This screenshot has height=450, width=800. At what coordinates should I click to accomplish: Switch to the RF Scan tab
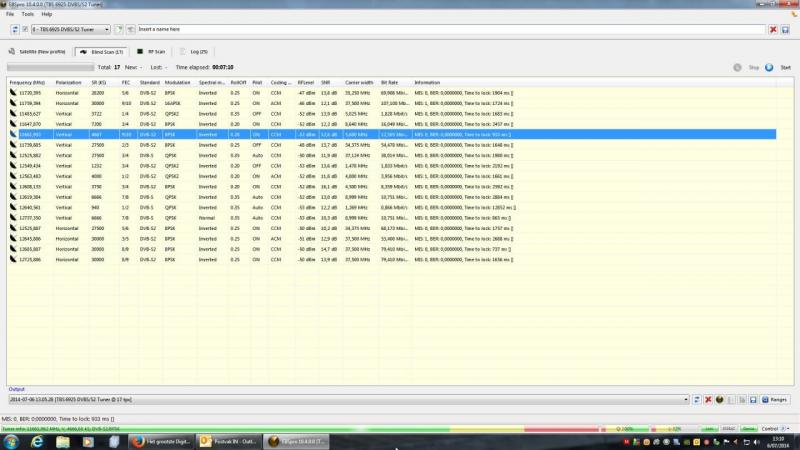[x=151, y=50]
